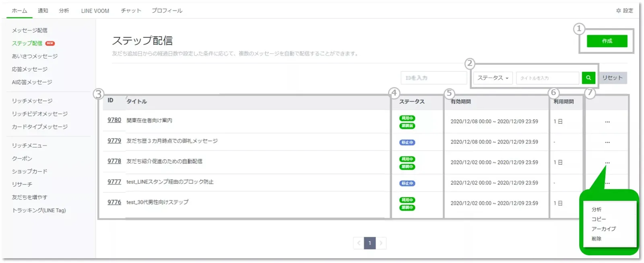Expand the ステータス filter dropdown

(493, 78)
